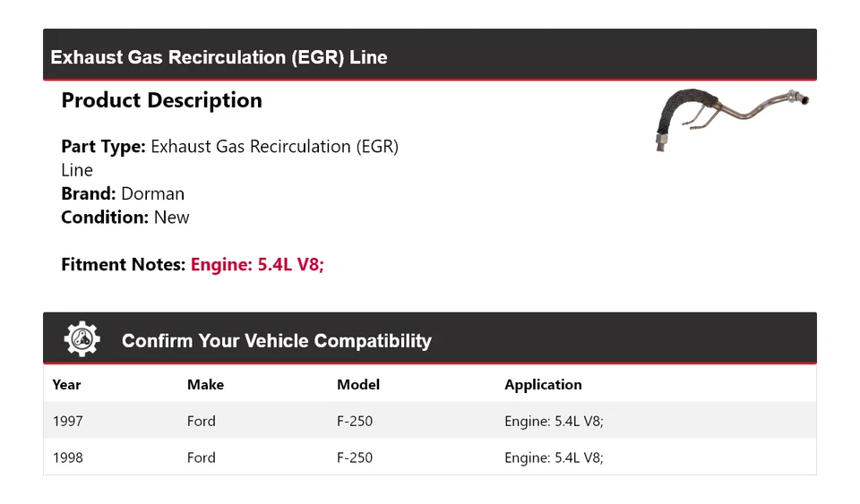This screenshot has width=860, height=504.
Task: Select the Product Description heading
Action: (x=161, y=100)
